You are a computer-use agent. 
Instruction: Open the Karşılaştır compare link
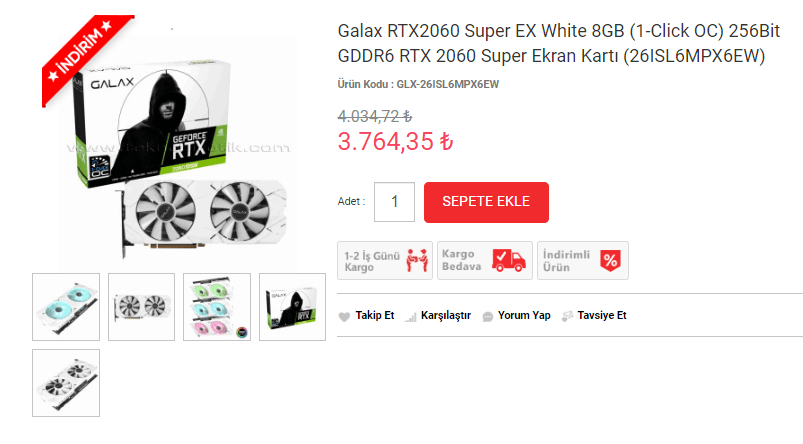(x=446, y=316)
